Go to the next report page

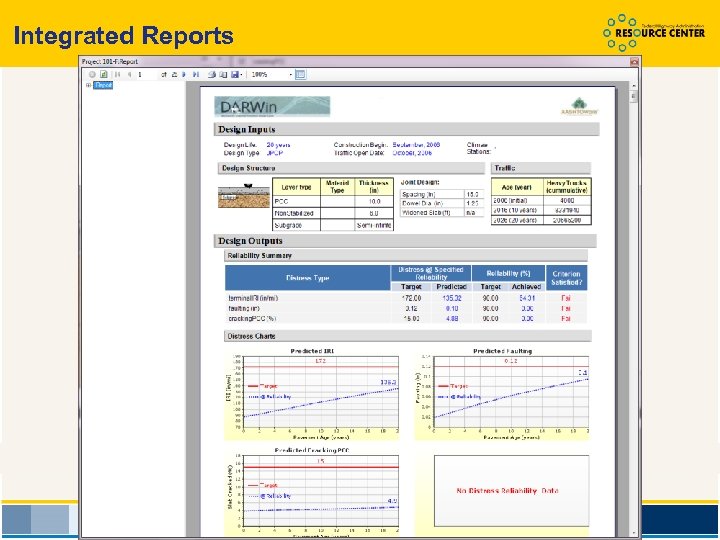click(x=184, y=74)
